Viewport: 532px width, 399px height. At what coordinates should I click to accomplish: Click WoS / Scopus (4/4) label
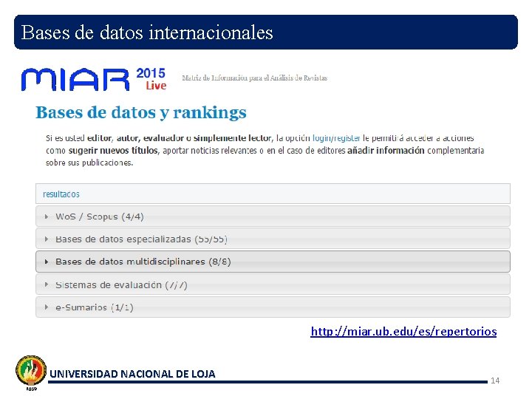100,216
